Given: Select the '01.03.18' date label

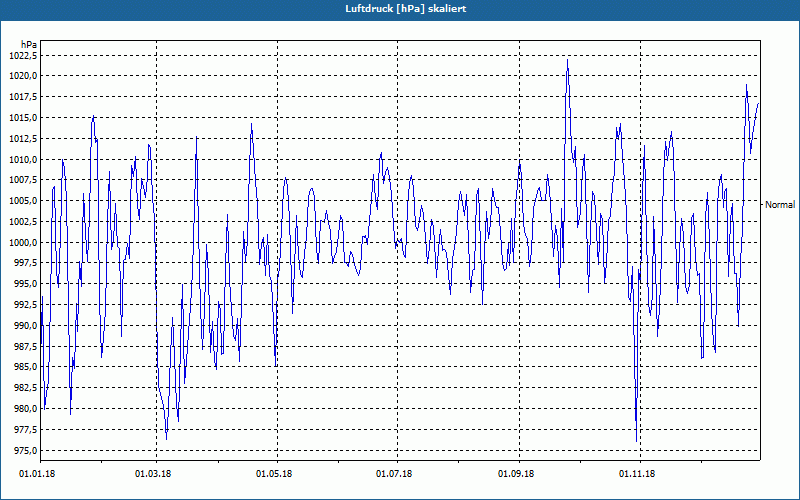Looking at the screenshot, I should click(153, 474).
